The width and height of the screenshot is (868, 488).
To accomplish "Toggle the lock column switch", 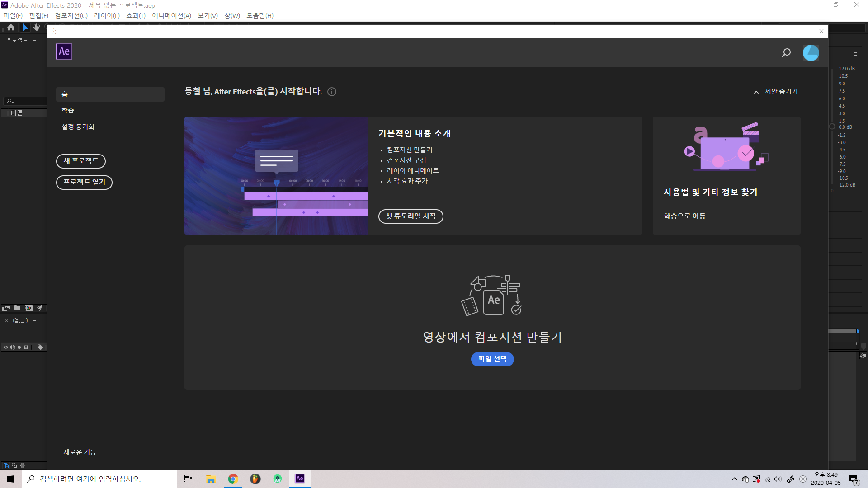I will [x=26, y=347].
